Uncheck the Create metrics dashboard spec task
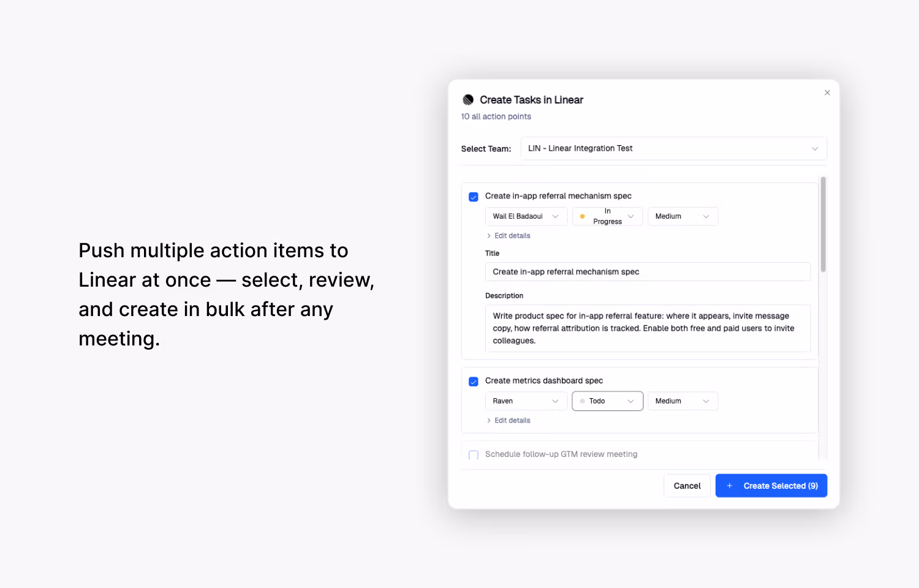Image resolution: width=919 pixels, height=588 pixels. [x=473, y=381]
